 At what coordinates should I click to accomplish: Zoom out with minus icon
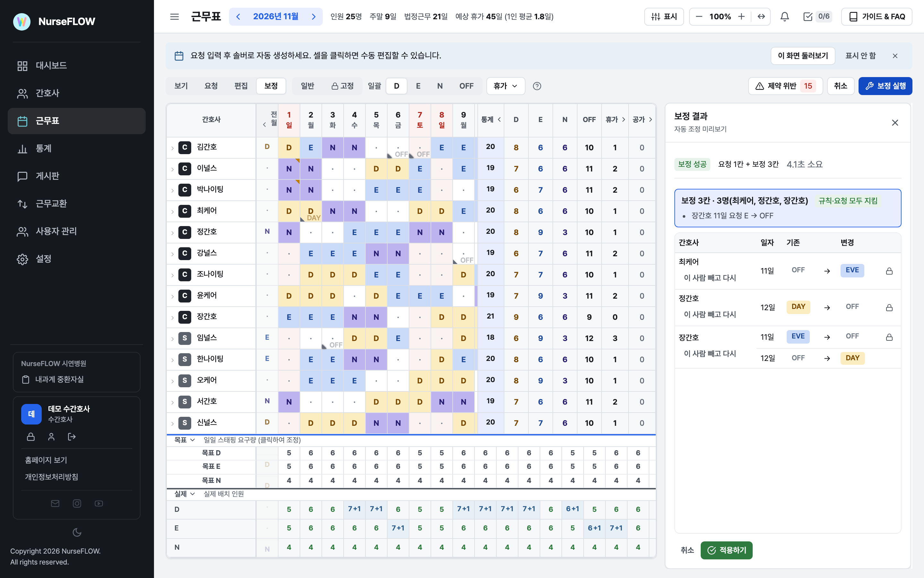[699, 16]
